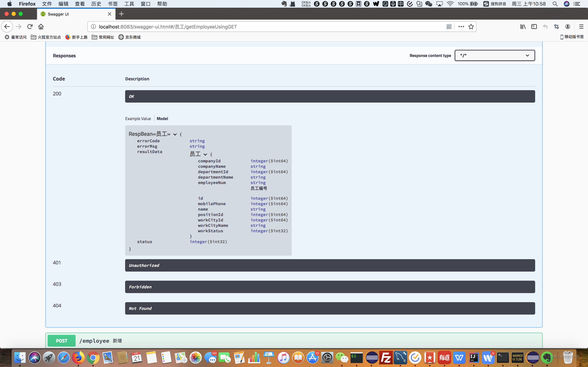Open a new tab with plus button
This screenshot has height=367, width=588.
121,14
